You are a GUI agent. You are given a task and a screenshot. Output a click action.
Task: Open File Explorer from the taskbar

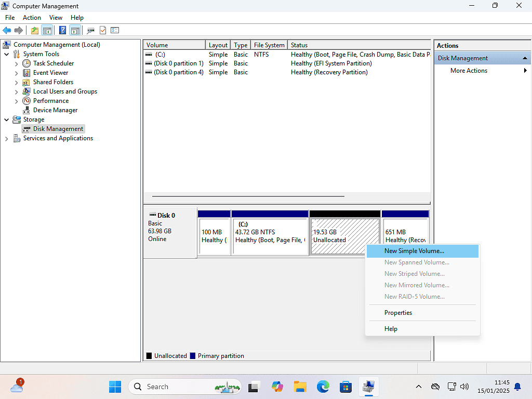(300, 387)
